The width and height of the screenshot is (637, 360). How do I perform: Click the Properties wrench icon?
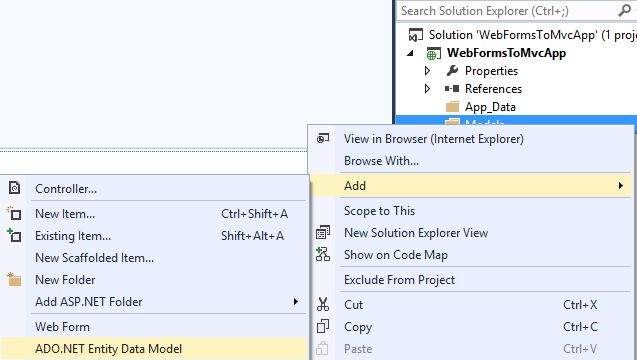pos(452,71)
